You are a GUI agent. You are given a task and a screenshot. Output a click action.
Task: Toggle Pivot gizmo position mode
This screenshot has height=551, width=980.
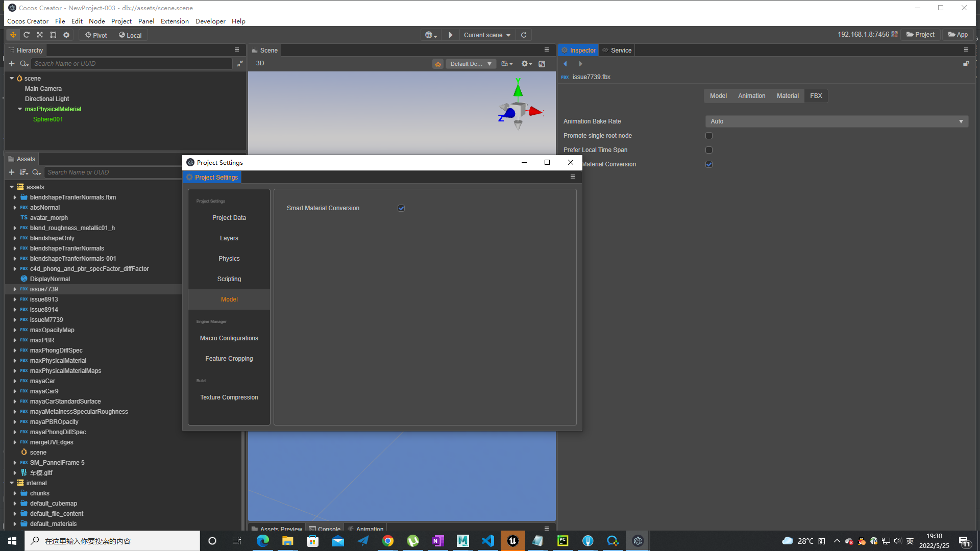click(96, 35)
